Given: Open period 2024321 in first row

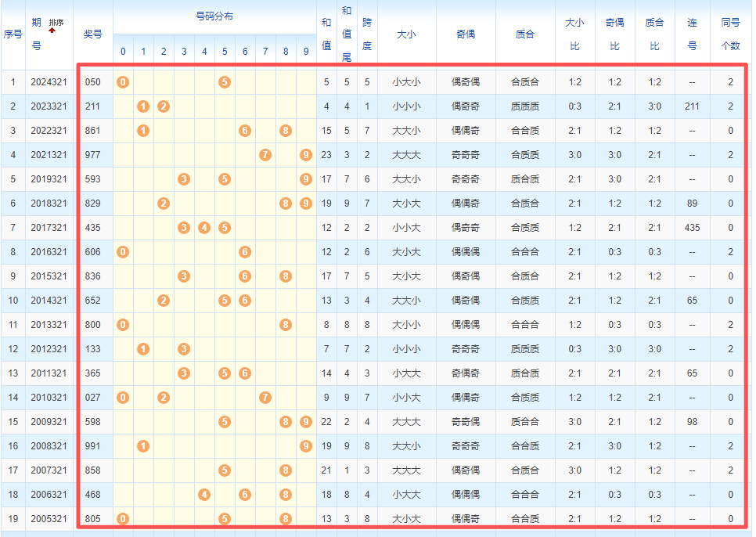Looking at the screenshot, I should (x=49, y=82).
